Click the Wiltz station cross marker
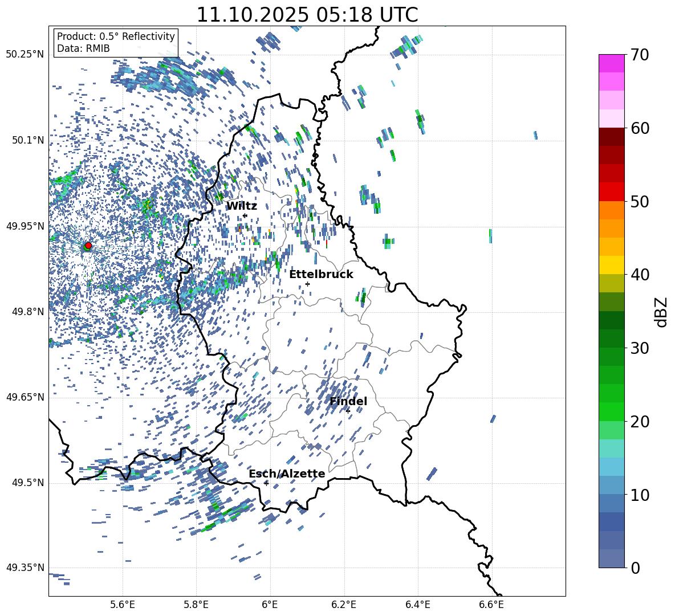The height and width of the screenshot is (616, 675). 245,215
